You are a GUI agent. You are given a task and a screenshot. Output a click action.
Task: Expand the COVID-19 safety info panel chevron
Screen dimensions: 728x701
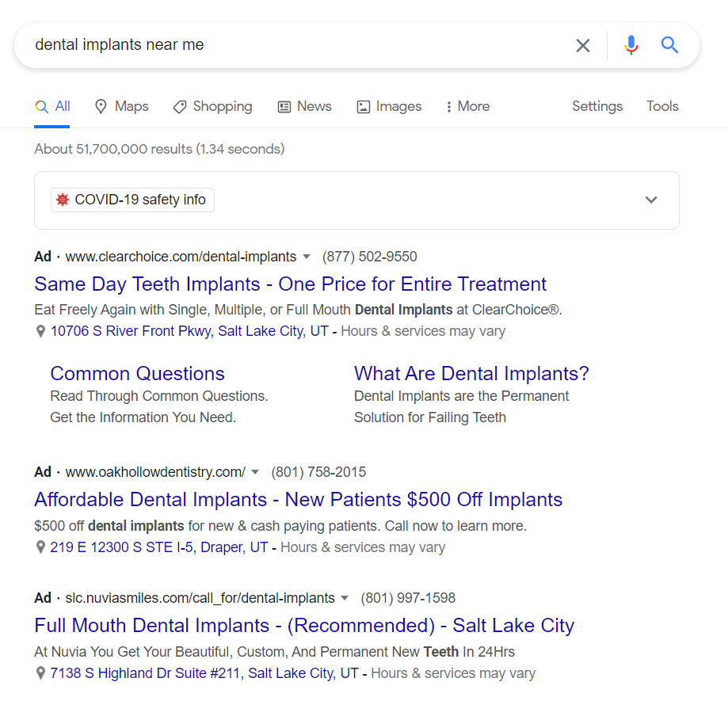[x=651, y=200]
